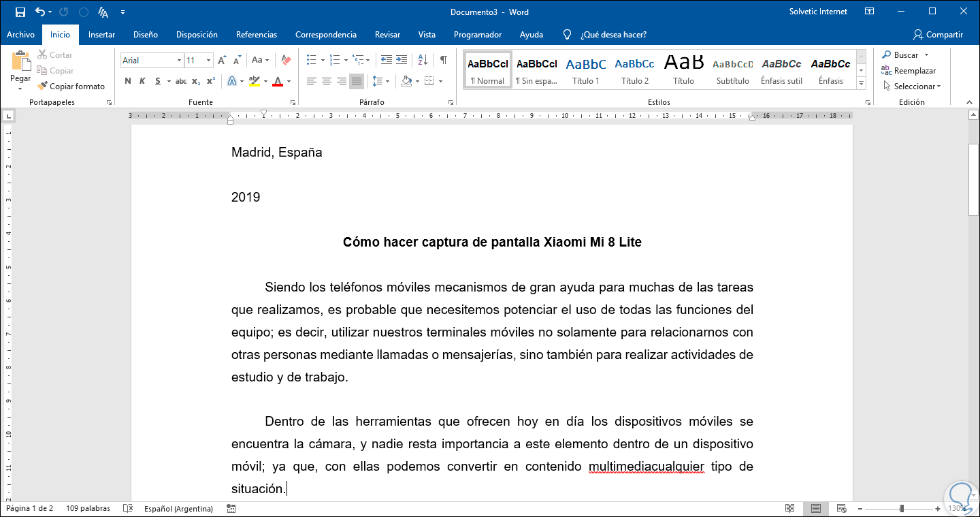Expand the bullet list style dropdown
This screenshot has width=980, height=517.
click(x=323, y=60)
